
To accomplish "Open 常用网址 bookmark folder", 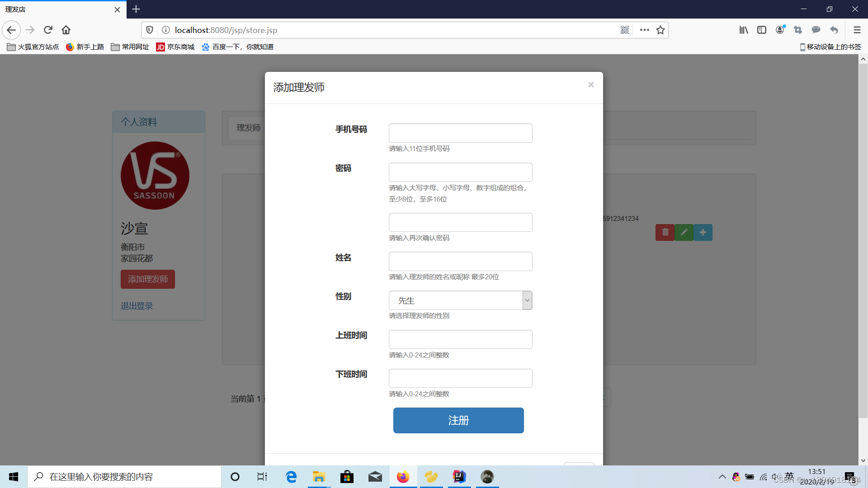I will pyautogui.click(x=130, y=47).
